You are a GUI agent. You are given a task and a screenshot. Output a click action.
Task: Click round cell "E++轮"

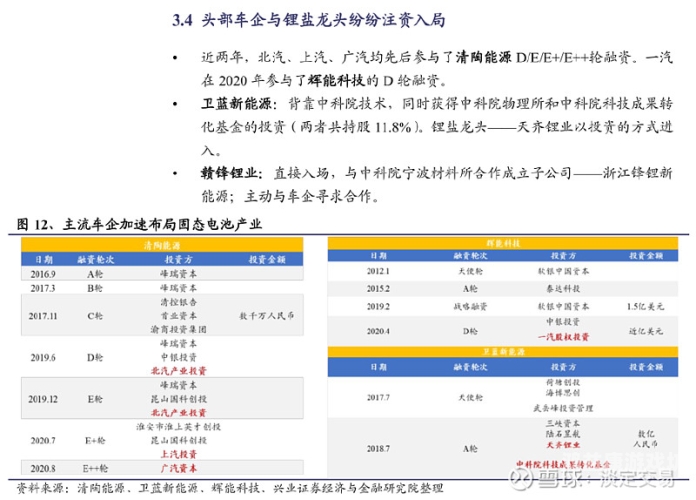[x=95, y=468]
